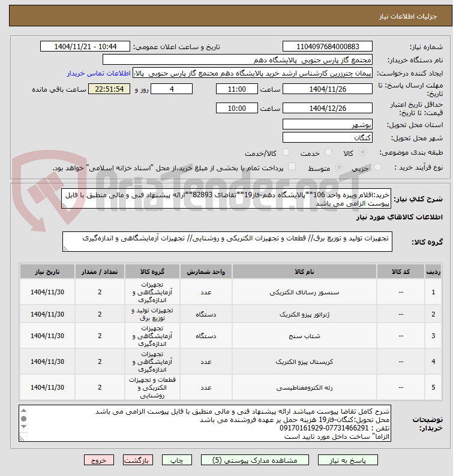
Task: Click the need number field 1104097684000883
Action: (x=328, y=46)
